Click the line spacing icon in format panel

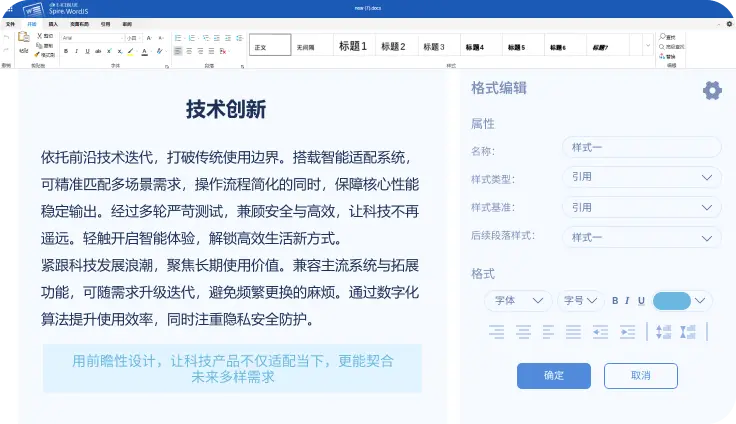coord(663,332)
